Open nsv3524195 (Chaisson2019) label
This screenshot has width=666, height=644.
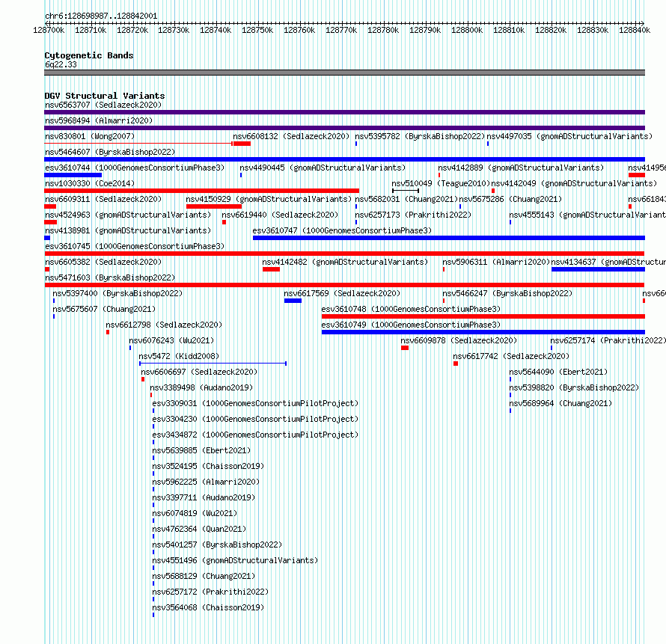point(208,466)
